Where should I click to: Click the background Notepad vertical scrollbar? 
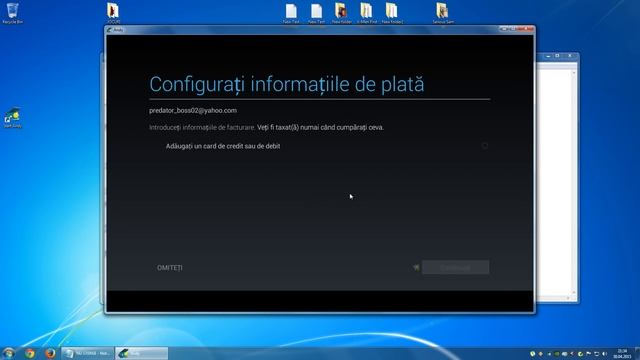(x=573, y=182)
